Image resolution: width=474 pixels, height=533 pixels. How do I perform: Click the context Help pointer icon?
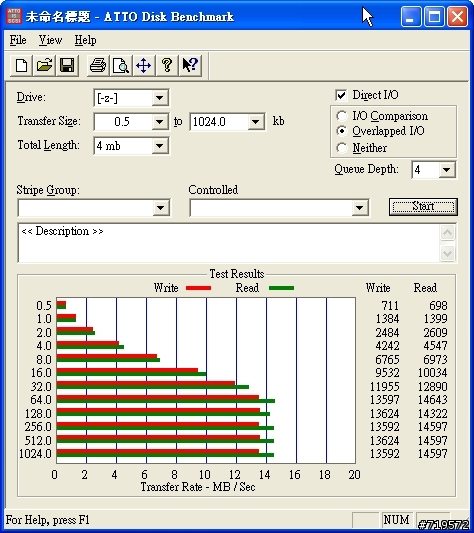click(190, 65)
